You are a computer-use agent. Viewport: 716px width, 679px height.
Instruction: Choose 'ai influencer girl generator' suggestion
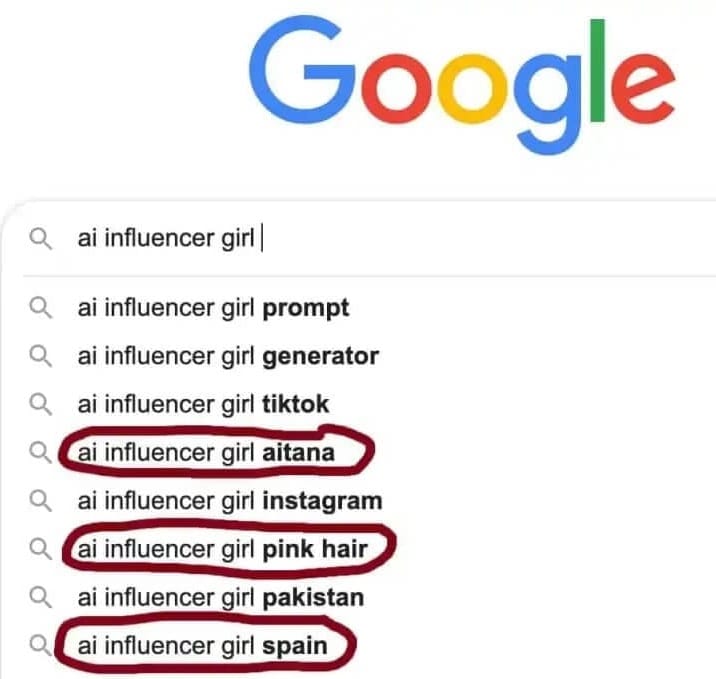pyautogui.click(x=228, y=355)
